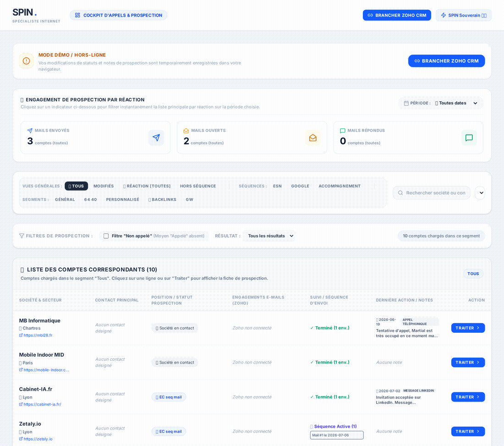Click the Cockpit d'appels & prospection badge
The image size is (504, 446).
(x=118, y=15)
